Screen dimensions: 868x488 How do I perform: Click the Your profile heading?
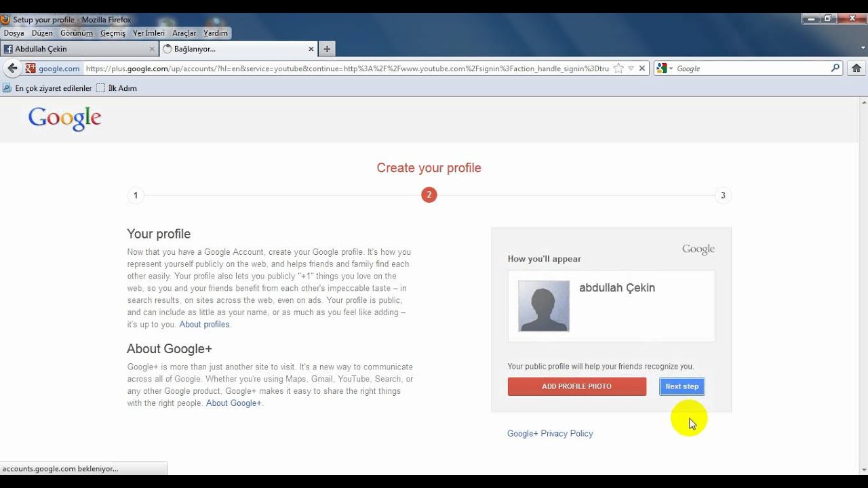159,234
